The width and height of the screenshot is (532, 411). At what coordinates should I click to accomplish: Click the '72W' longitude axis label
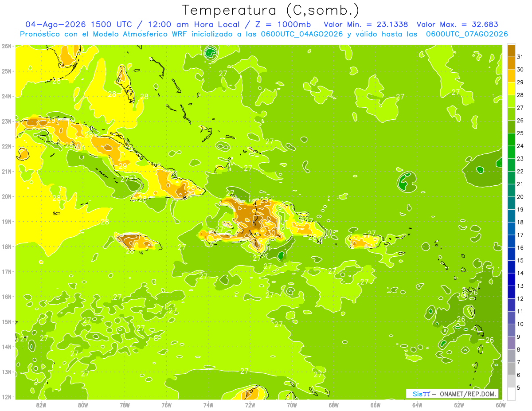250,405
